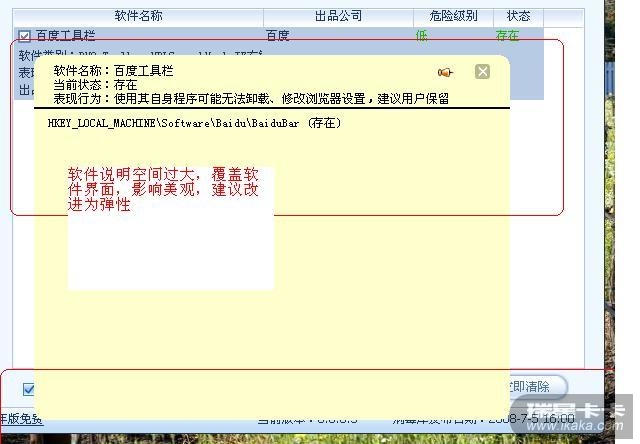The image size is (640, 444).
Task: Select the 百度工具栏 software name cell
Action: pyautogui.click(x=65, y=36)
